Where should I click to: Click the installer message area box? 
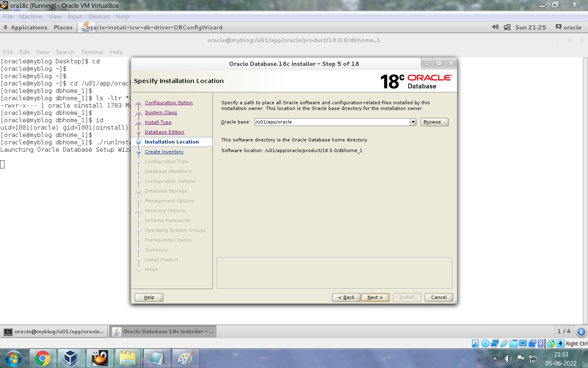(334, 273)
